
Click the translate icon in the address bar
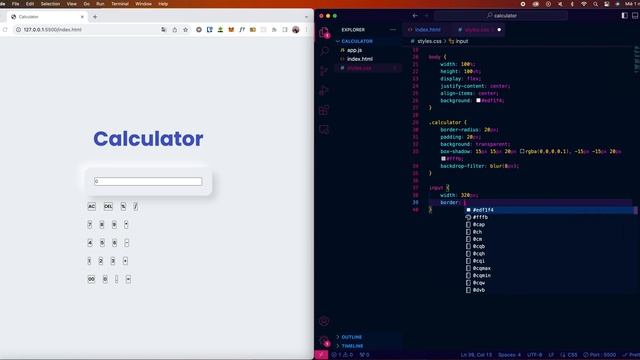point(164,30)
